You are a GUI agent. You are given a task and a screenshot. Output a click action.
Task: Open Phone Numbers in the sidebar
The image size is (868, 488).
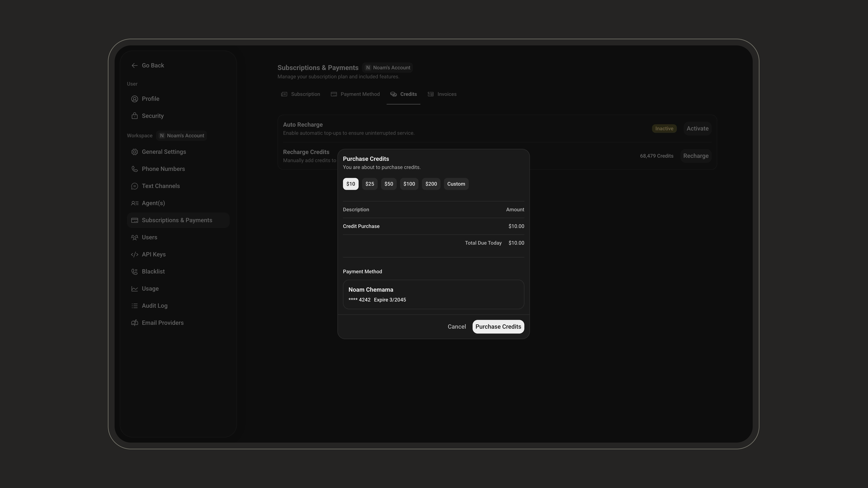pos(178,169)
